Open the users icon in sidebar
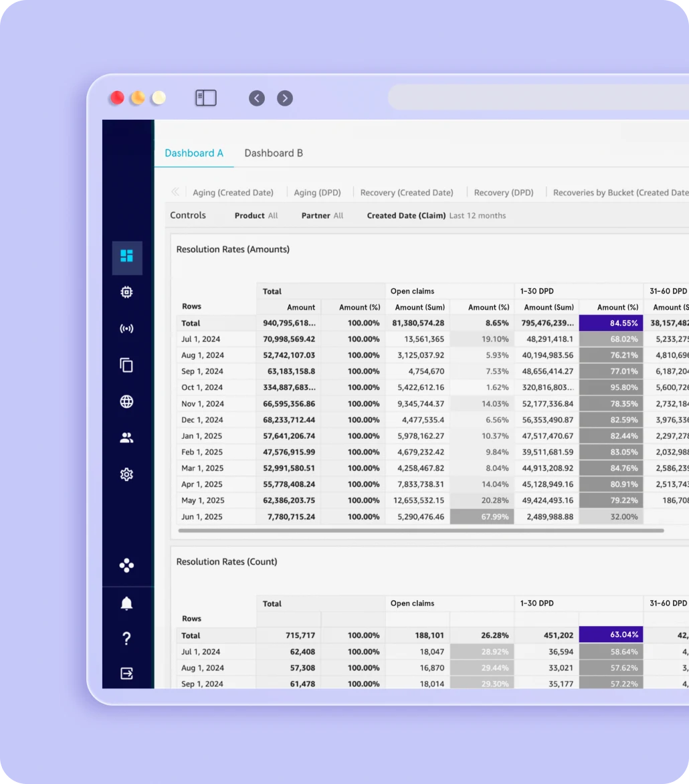The height and width of the screenshot is (784, 689). pos(126,438)
